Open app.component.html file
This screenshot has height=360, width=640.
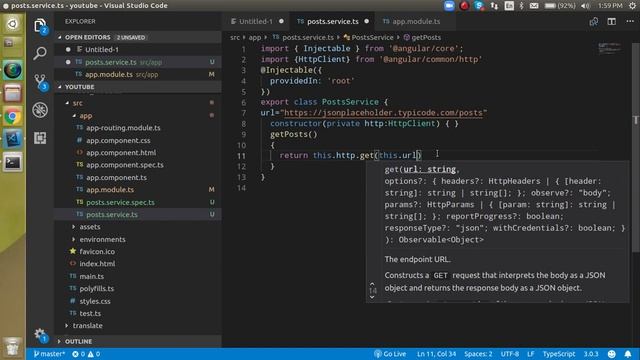(121, 153)
